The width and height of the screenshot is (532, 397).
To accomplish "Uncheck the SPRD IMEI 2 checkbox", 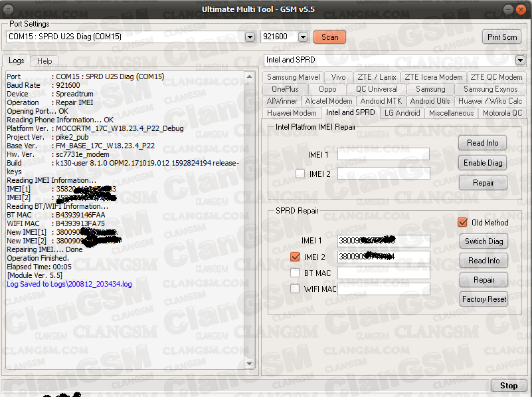I will (x=295, y=257).
